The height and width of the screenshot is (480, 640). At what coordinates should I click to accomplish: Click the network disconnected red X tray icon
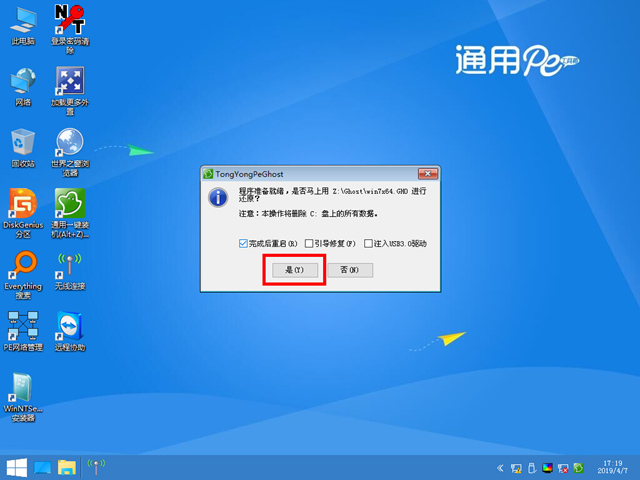tap(563, 468)
